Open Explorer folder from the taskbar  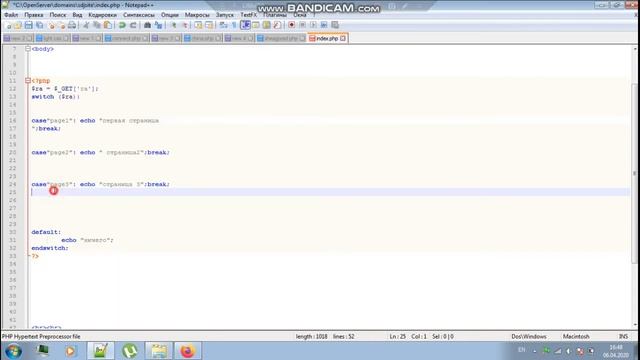(159, 351)
